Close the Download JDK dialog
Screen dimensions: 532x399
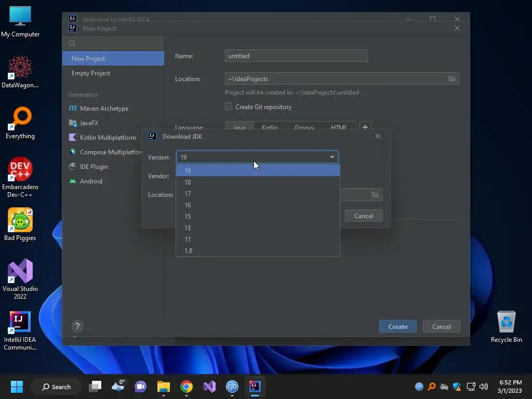pos(378,137)
